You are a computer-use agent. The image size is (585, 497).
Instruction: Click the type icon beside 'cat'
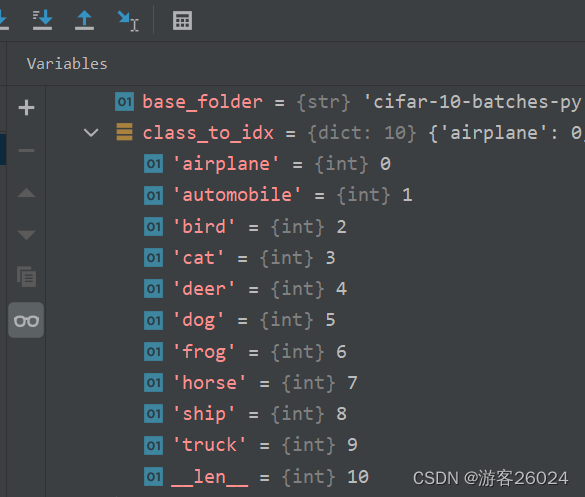(153, 257)
